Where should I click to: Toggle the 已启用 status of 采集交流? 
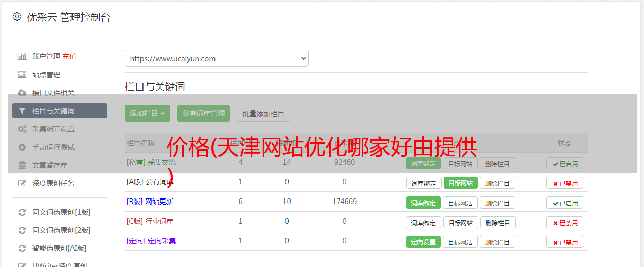click(x=564, y=163)
